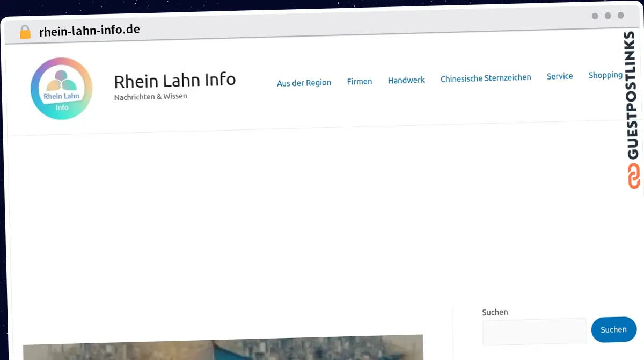
Task: Navigate to the Firmen page
Action: tap(360, 81)
